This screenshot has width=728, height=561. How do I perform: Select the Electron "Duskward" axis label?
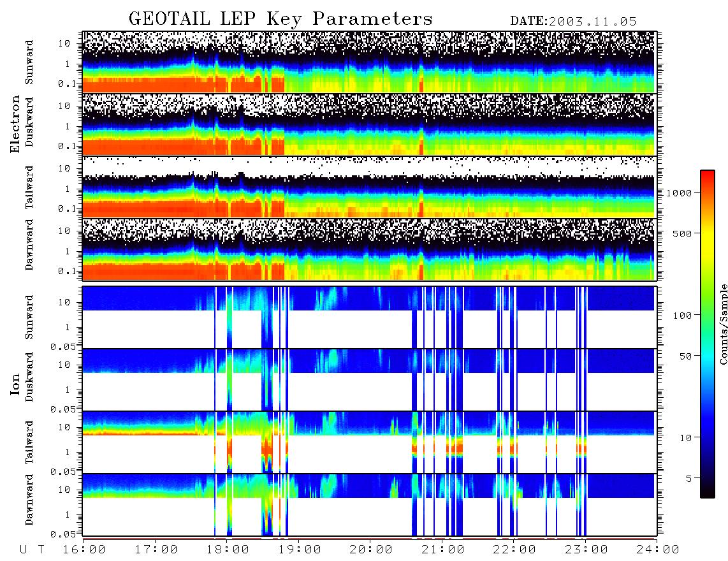(x=29, y=122)
